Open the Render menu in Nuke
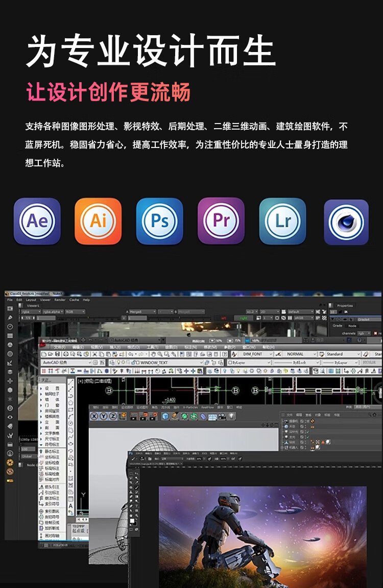 pyautogui.click(x=60, y=300)
